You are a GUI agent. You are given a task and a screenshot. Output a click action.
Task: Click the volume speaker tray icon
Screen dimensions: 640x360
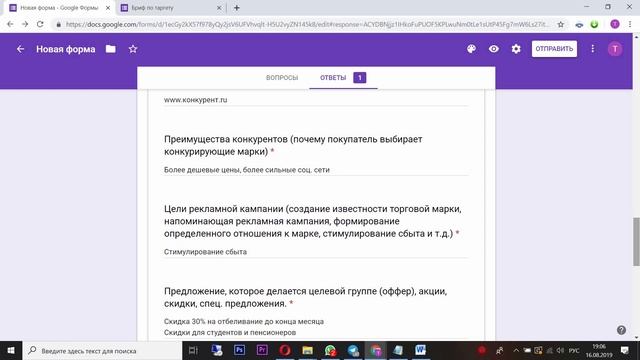[x=560, y=351]
